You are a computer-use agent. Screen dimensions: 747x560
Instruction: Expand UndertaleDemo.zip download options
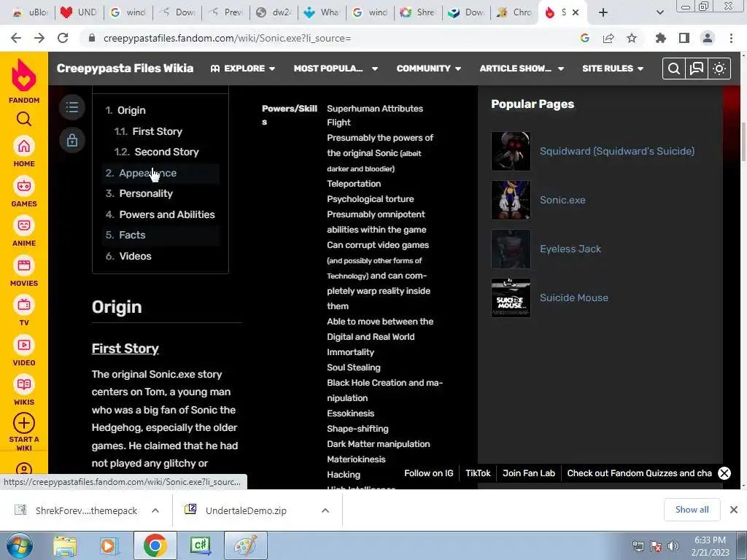point(325,510)
